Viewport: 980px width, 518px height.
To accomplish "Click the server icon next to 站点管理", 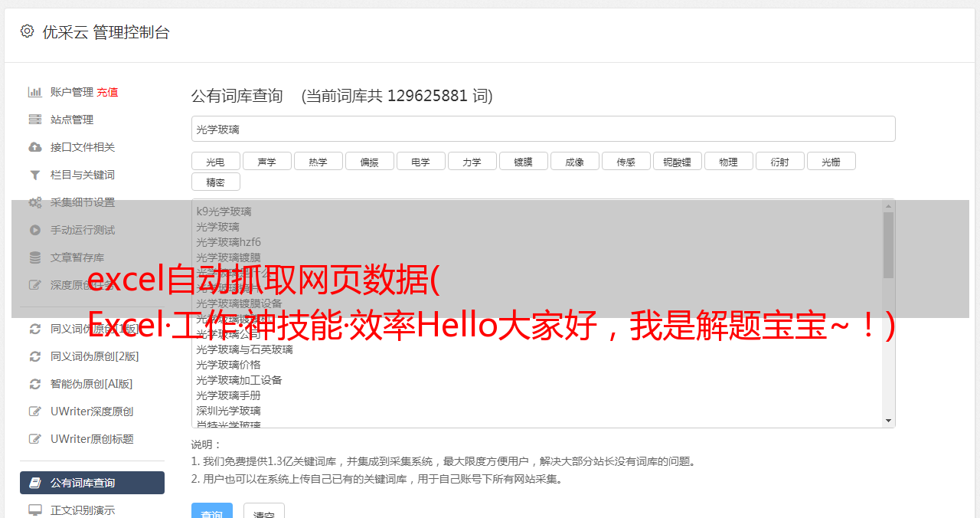I will (x=34, y=120).
